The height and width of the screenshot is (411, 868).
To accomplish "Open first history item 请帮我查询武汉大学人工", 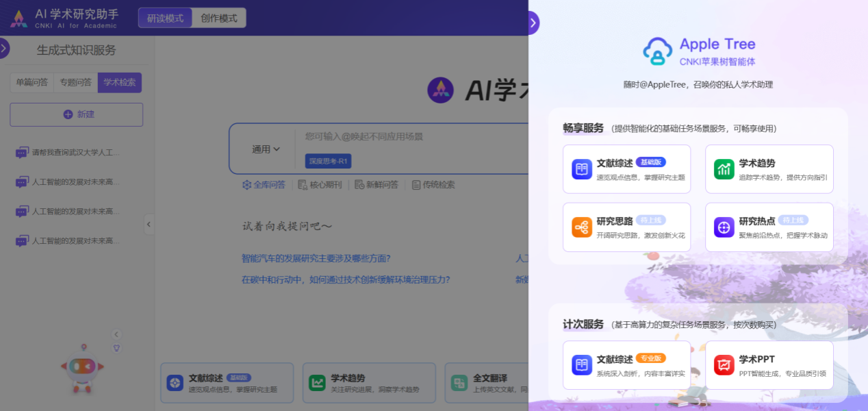I will coord(75,153).
